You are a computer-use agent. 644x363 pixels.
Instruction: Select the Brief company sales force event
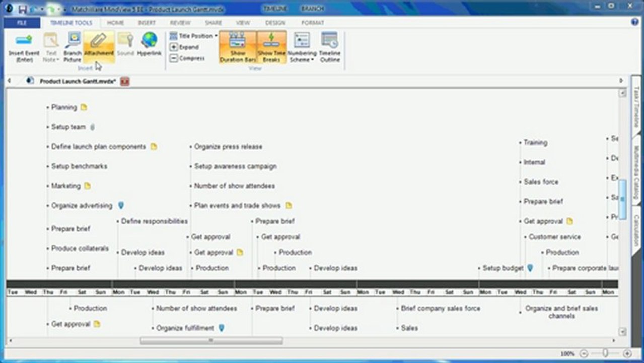(x=441, y=309)
